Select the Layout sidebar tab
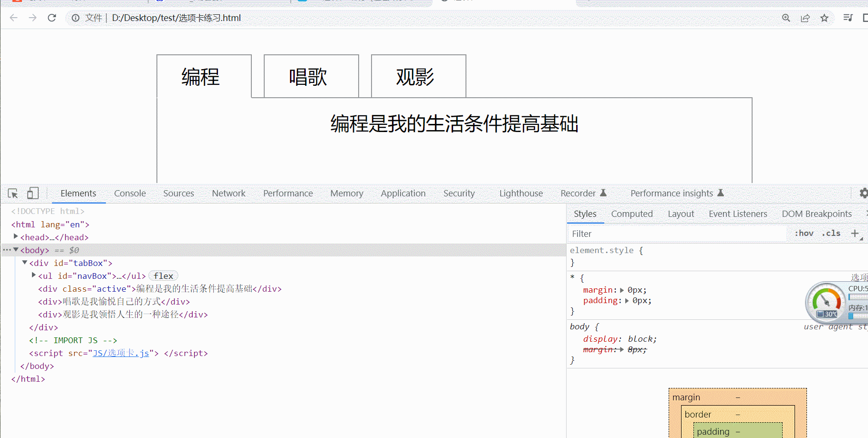868x438 pixels. coord(681,214)
